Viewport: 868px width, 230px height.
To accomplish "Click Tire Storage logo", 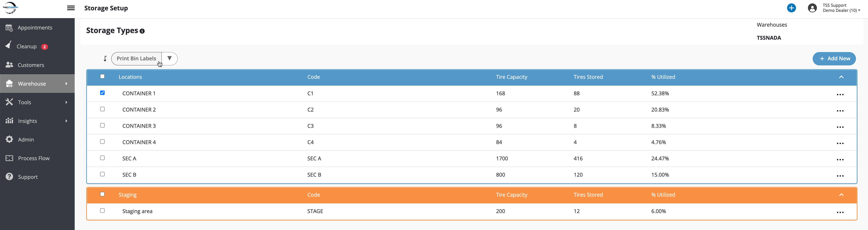I will pos(11,8).
